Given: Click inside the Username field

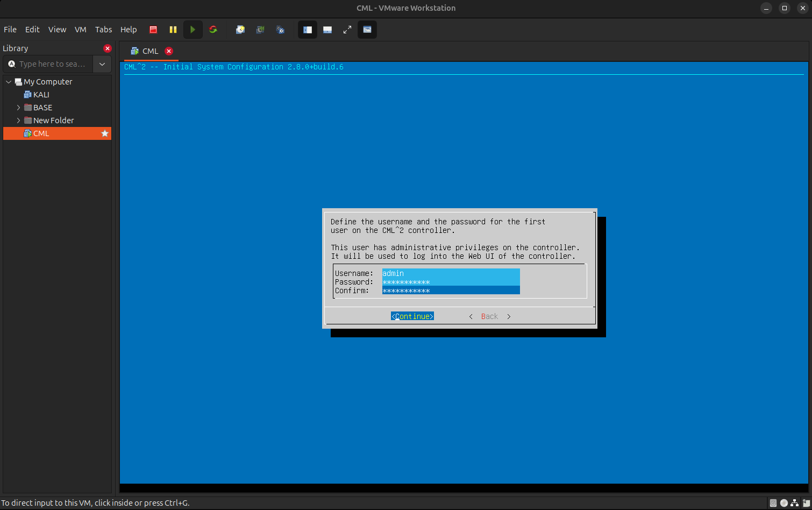Looking at the screenshot, I should tap(451, 273).
